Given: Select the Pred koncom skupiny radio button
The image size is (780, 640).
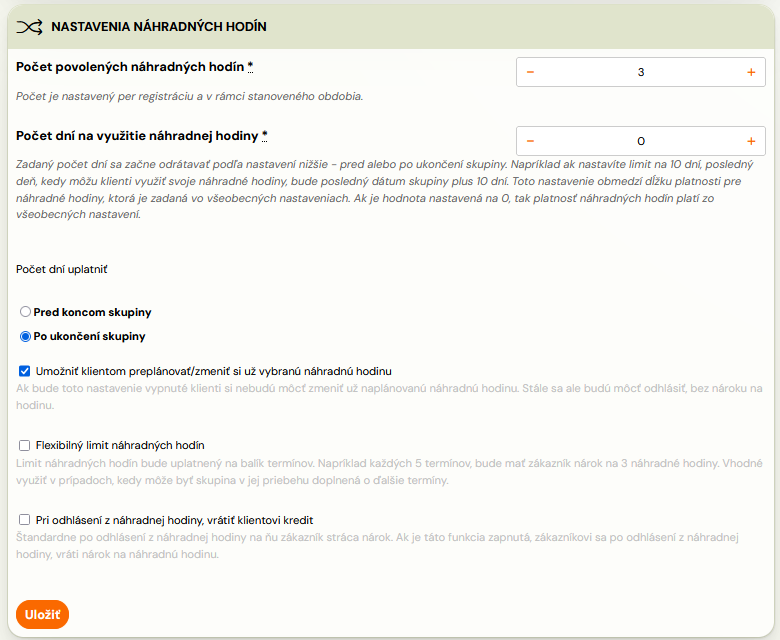Looking at the screenshot, I should pyautogui.click(x=25, y=312).
